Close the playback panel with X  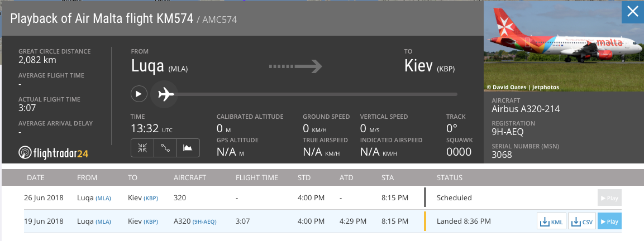(632, 12)
